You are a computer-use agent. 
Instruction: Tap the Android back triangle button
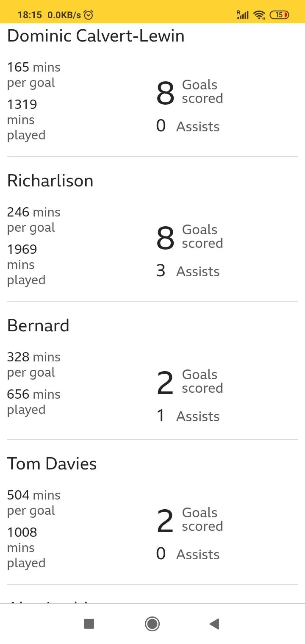click(x=214, y=624)
